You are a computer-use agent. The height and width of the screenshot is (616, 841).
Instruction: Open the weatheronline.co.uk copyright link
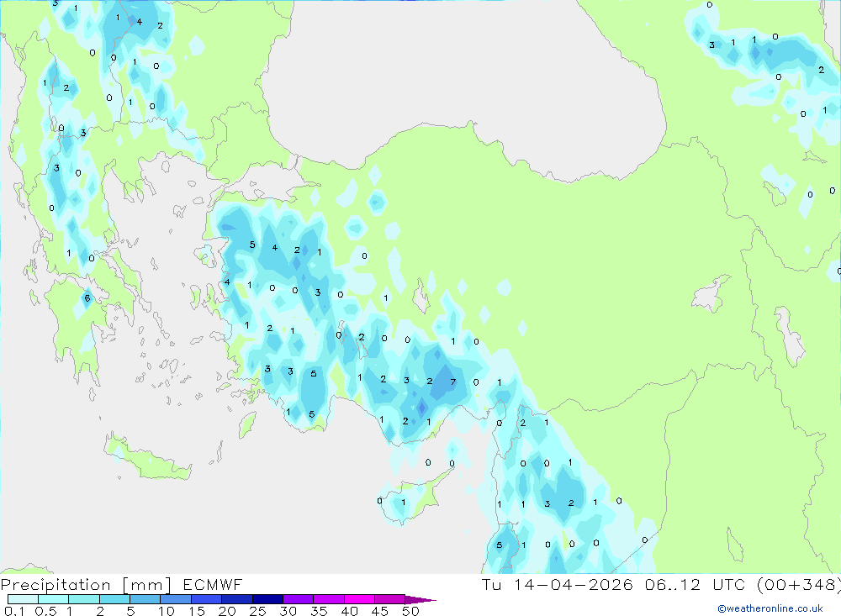pyautogui.click(x=770, y=608)
